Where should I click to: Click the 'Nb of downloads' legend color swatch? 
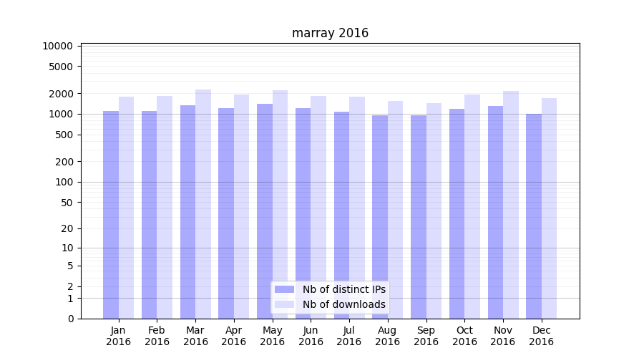click(285, 304)
